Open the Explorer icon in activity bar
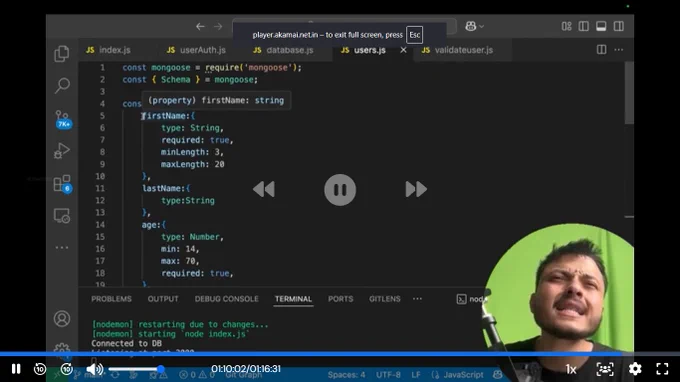680x382 pixels. pos(62,54)
